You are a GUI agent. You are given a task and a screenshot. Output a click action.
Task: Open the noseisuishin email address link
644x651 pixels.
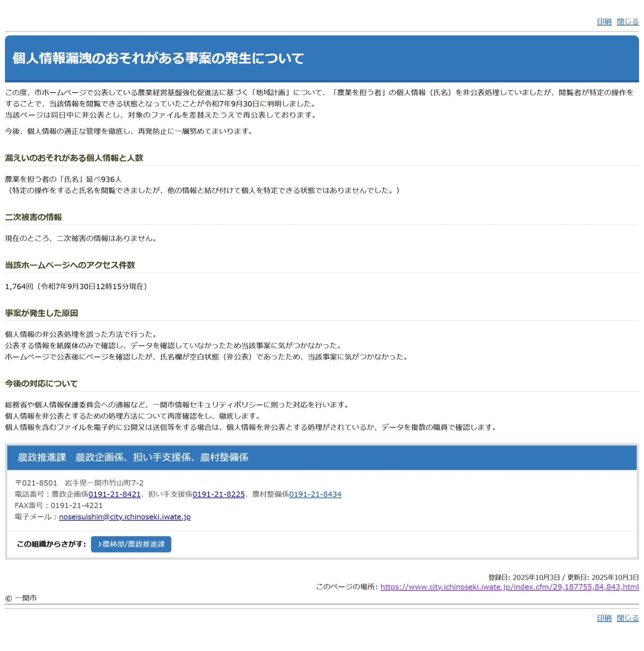(125, 517)
